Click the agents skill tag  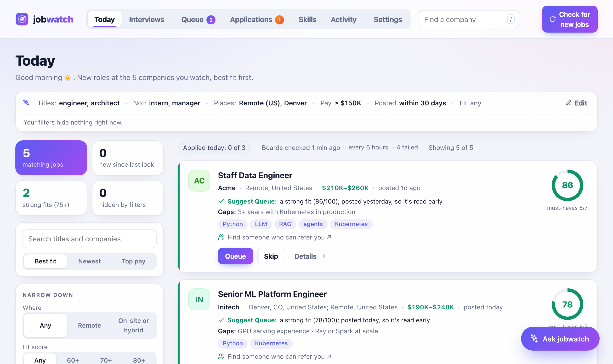coord(313,224)
